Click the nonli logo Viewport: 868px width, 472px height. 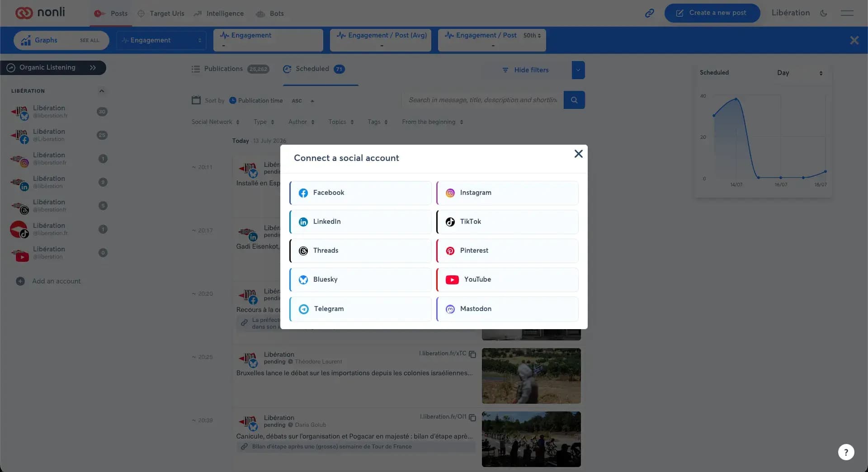pyautogui.click(x=40, y=13)
